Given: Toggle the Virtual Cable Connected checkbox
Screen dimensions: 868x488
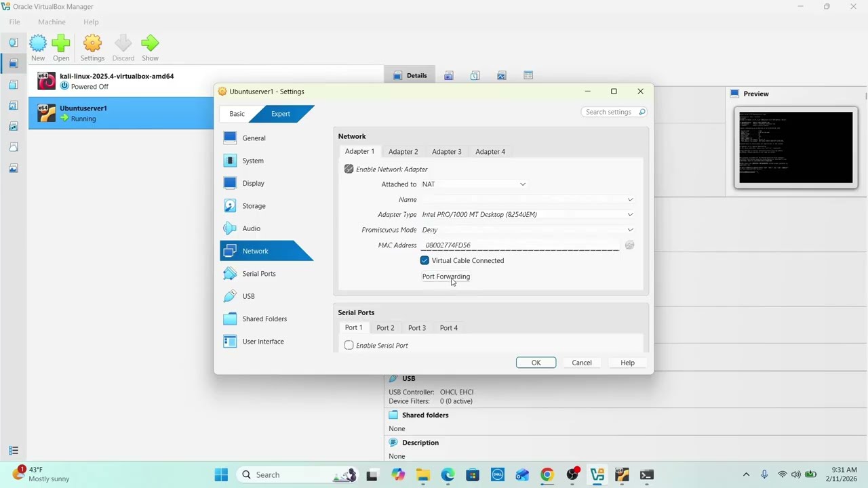Looking at the screenshot, I should (x=425, y=260).
